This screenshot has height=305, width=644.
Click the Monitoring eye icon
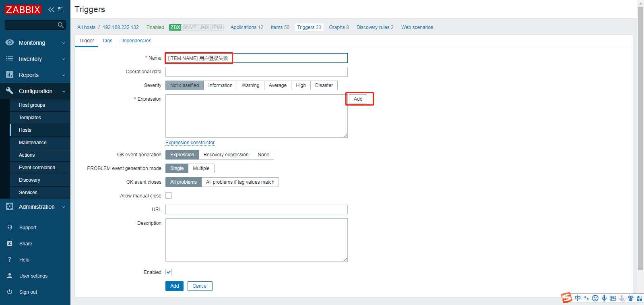[x=10, y=42]
